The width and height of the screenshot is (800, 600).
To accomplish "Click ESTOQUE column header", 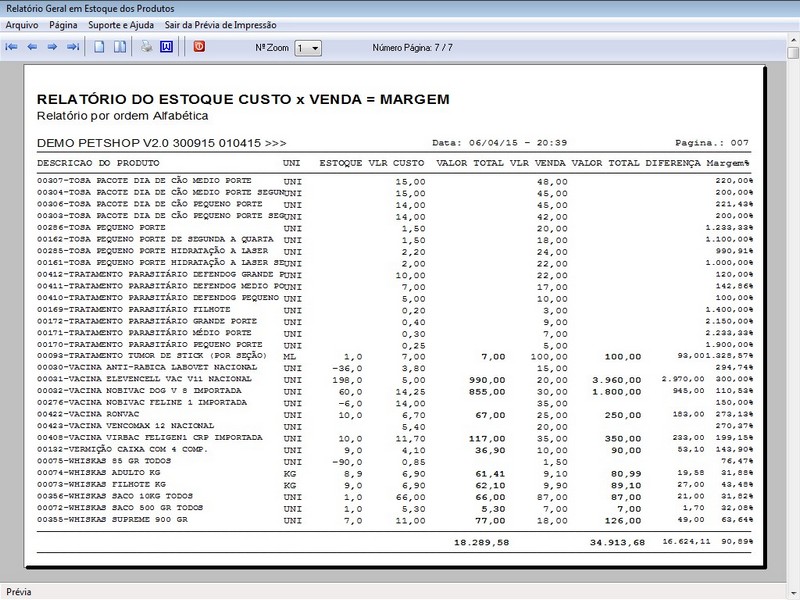I will point(341,163).
